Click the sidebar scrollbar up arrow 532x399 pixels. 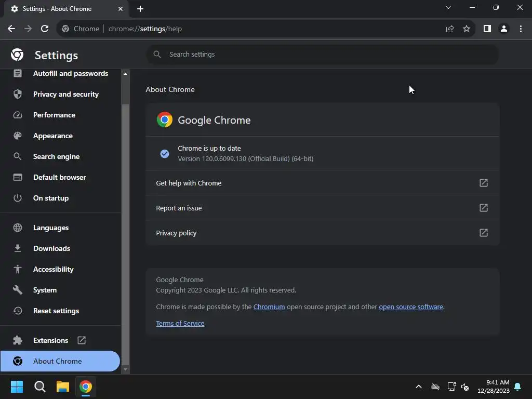pos(126,74)
